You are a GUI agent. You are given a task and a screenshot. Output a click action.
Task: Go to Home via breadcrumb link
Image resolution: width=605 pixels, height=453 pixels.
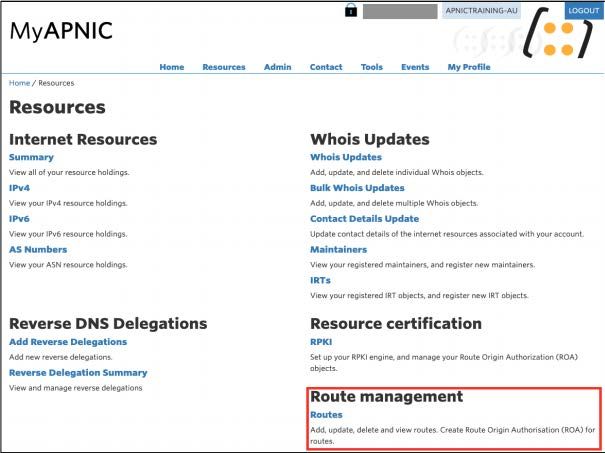point(19,83)
